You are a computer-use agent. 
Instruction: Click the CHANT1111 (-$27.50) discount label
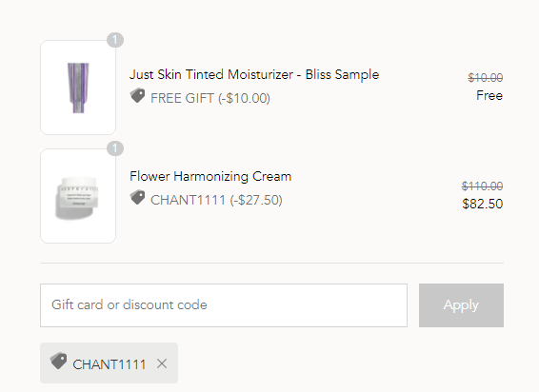tap(216, 200)
